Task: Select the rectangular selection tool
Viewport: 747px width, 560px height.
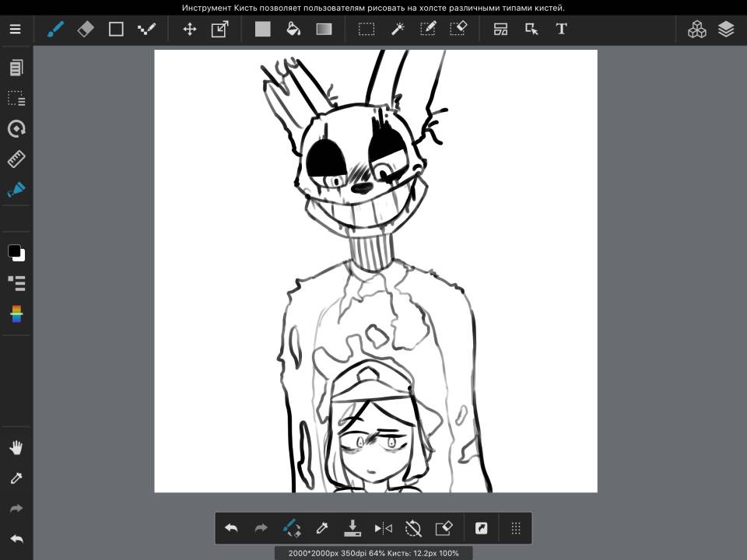Action: tap(366, 30)
